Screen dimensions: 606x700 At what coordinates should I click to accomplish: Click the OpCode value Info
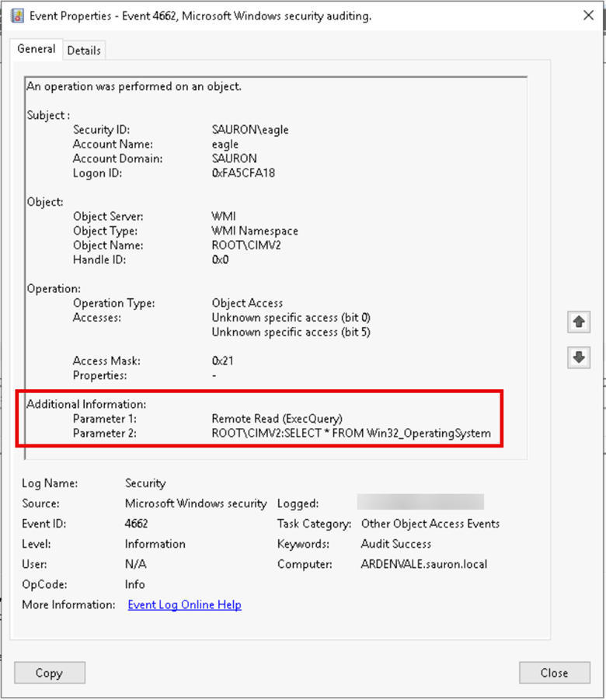tap(134, 584)
